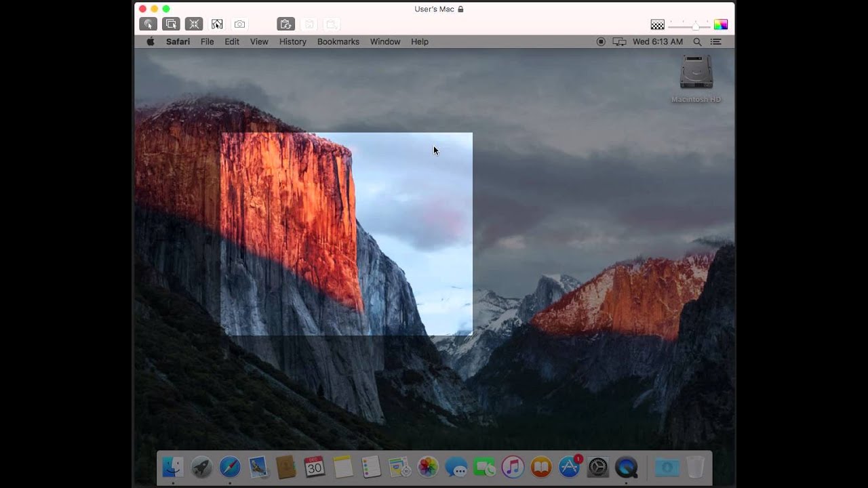This screenshot has width=868, height=488.
Task: Toggle shared clipboard button
Action: [x=286, y=24]
